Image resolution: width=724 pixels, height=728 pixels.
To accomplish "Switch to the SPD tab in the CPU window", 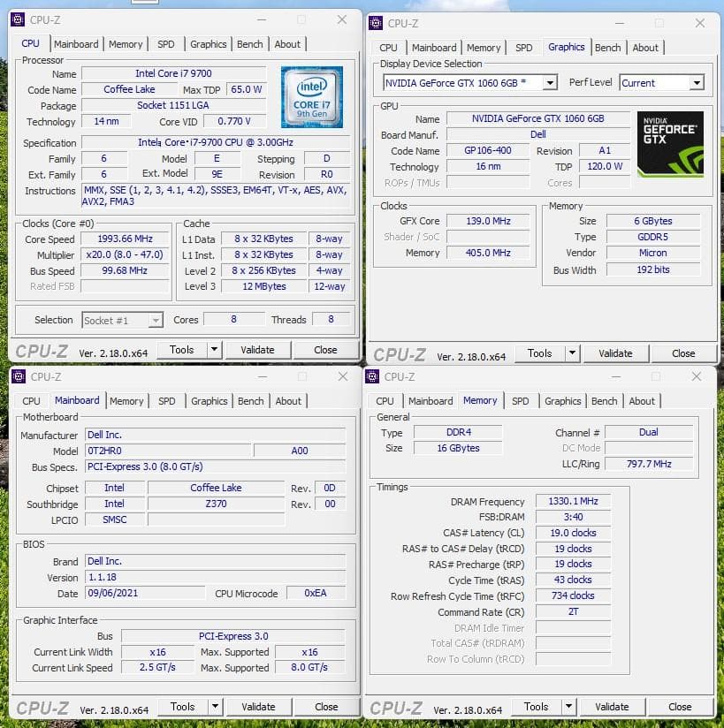I will pos(166,44).
